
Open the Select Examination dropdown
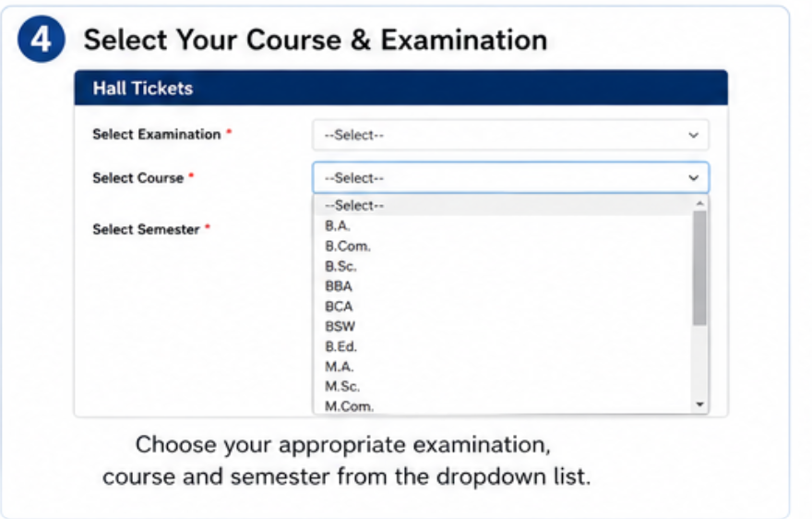510,135
